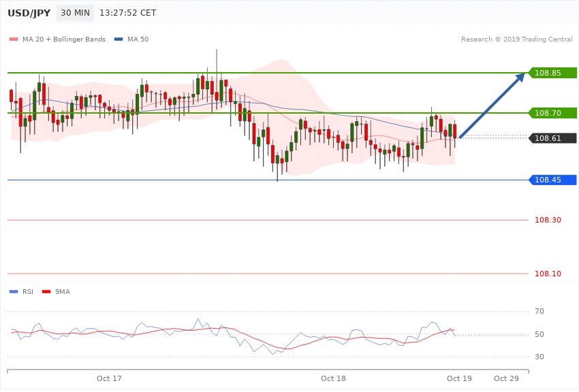The image size is (579, 392).
Task: Click the red MA 20 legend marker
Action: [x=13, y=39]
